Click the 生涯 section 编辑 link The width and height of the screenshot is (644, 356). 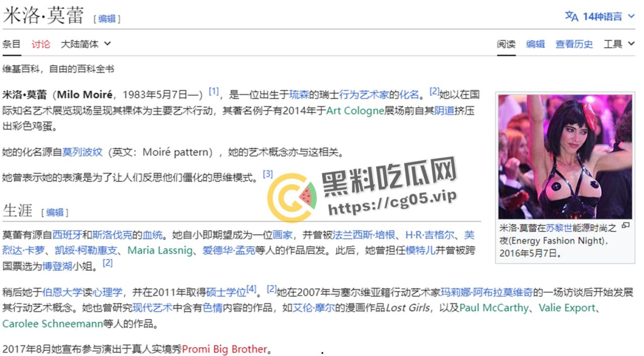(x=55, y=213)
